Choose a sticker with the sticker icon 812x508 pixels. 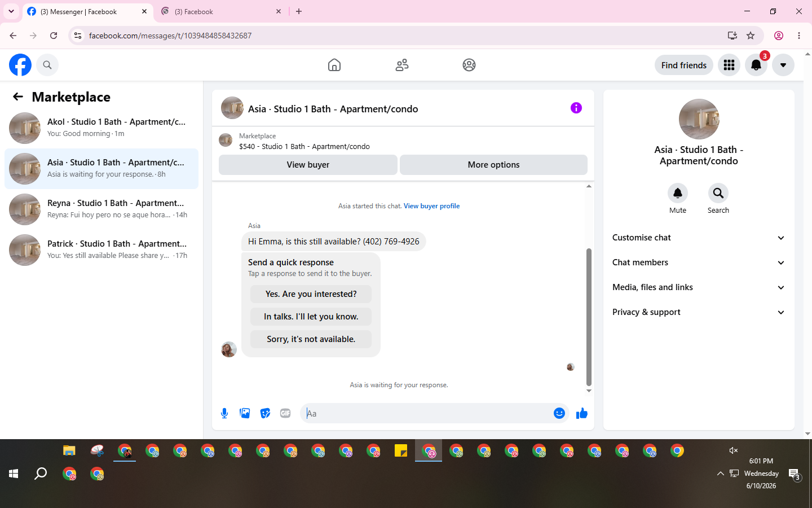click(x=265, y=413)
